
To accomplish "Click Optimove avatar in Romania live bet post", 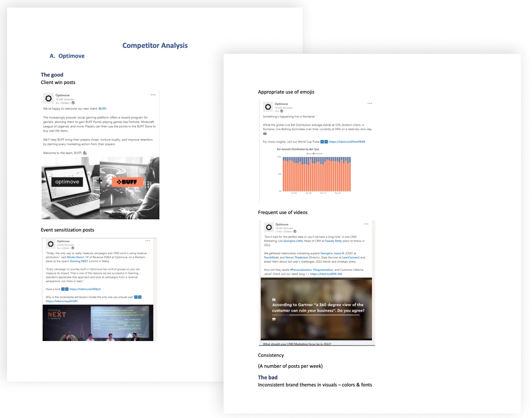I will [x=268, y=107].
